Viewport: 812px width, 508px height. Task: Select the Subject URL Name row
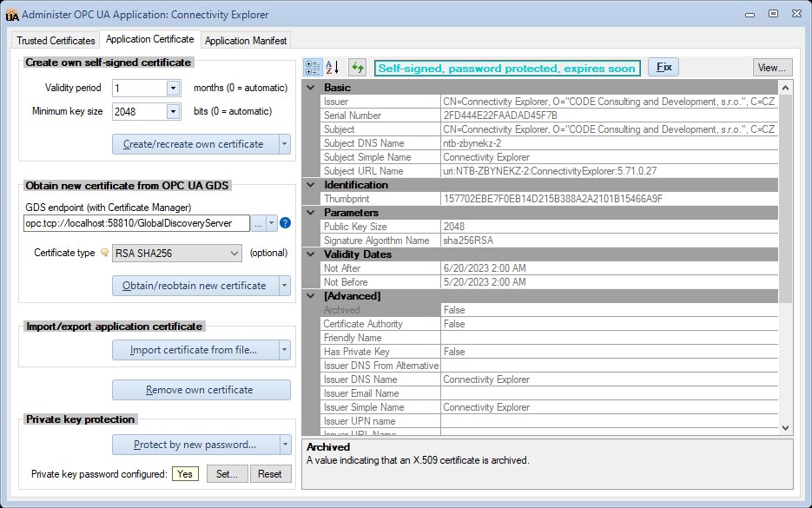click(x=550, y=171)
